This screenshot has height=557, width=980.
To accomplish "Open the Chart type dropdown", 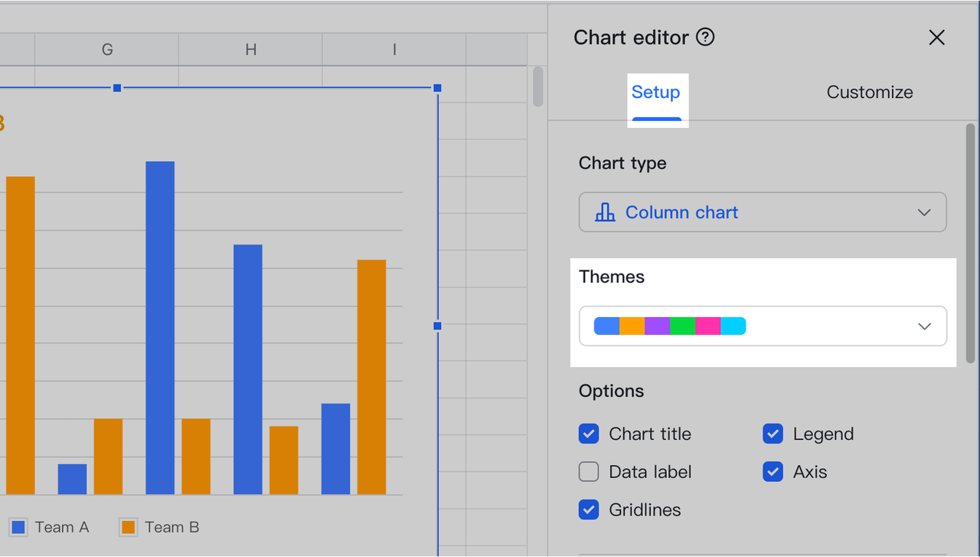I will click(x=763, y=212).
